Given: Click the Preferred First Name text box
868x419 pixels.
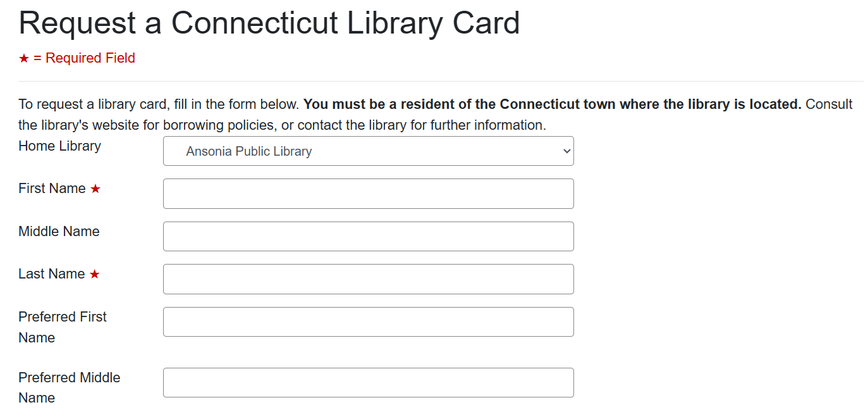Looking at the screenshot, I should pos(368,322).
